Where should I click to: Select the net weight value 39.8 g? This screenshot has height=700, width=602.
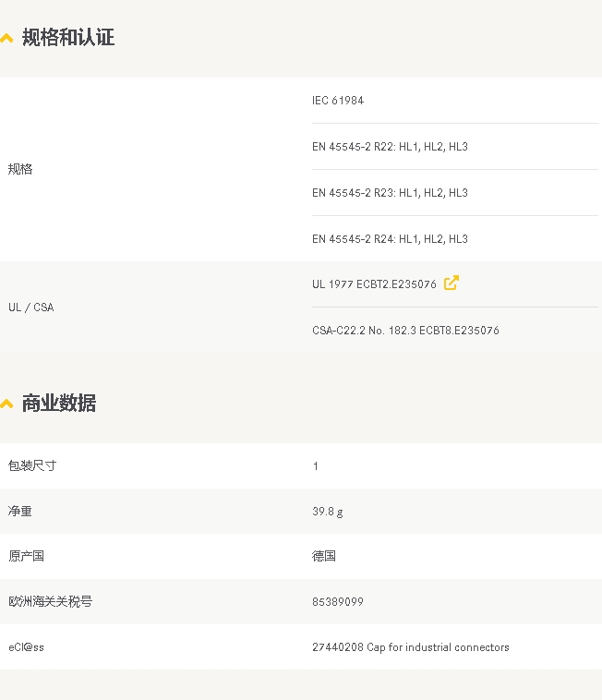point(328,512)
